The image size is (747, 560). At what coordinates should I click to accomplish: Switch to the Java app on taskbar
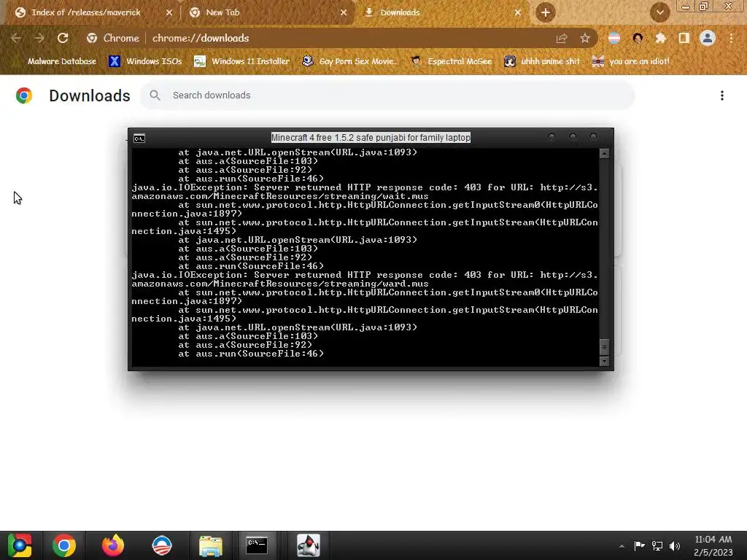[309, 545]
